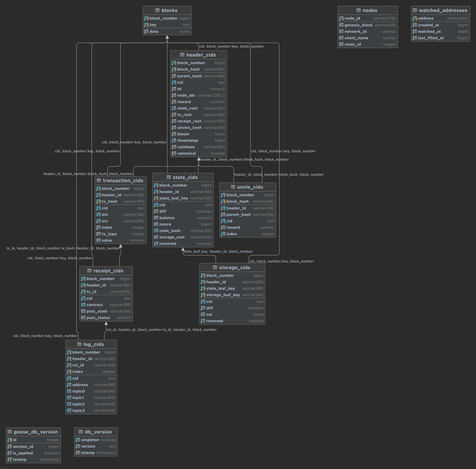Click post_status column in receipt_cids
The image size is (476, 469).
click(x=106, y=318)
